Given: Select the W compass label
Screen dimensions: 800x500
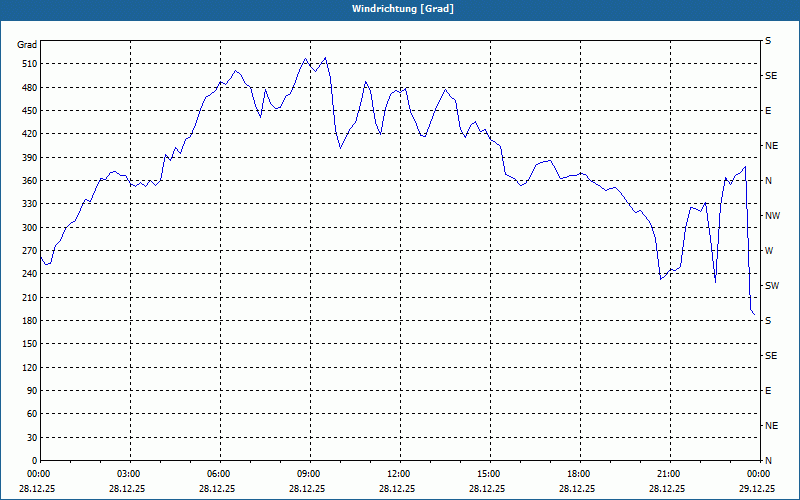Looking at the screenshot, I should [769, 251].
